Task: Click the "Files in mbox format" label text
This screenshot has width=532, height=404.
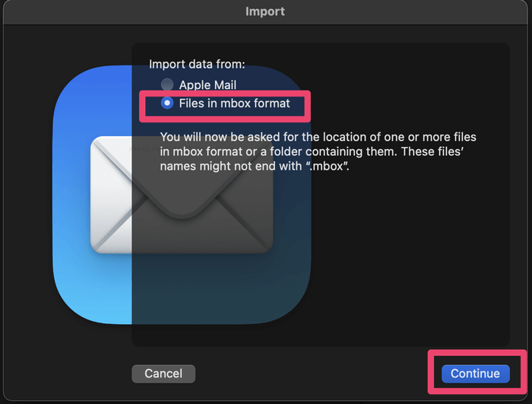Action: pyautogui.click(x=234, y=103)
